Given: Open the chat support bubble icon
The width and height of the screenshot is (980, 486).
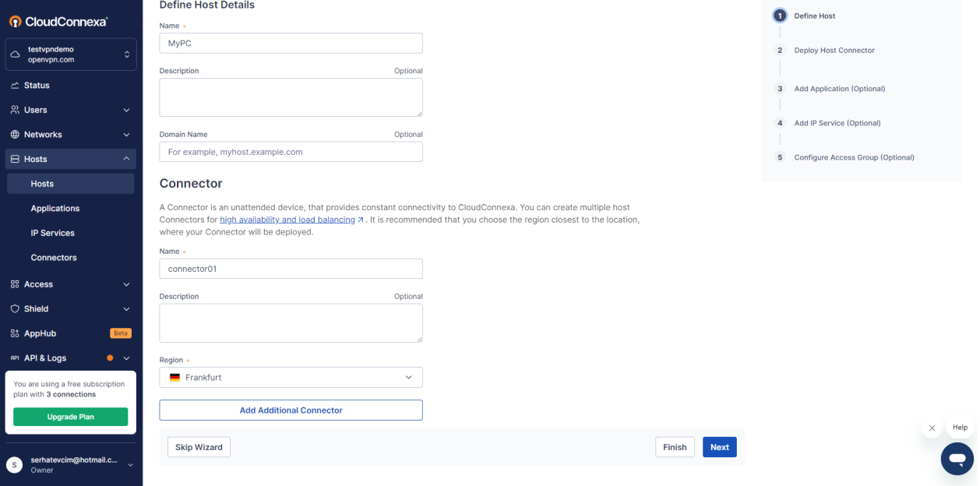Looking at the screenshot, I should [957, 458].
